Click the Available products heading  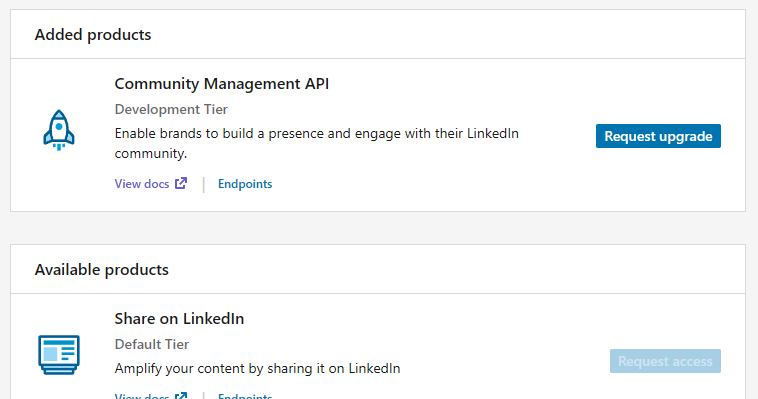tap(102, 270)
